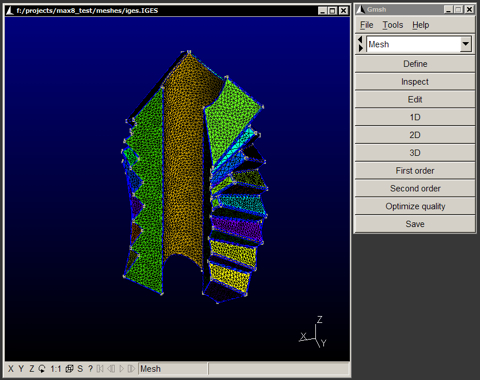
Task: Reset scale with the 1:1 button
Action: pyautogui.click(x=56, y=369)
